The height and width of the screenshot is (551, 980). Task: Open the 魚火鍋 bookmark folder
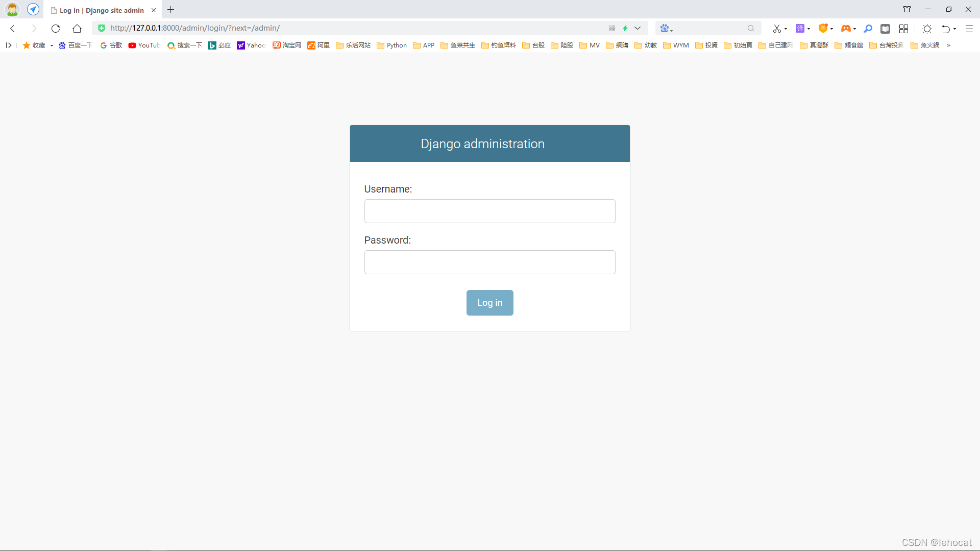[x=925, y=45]
